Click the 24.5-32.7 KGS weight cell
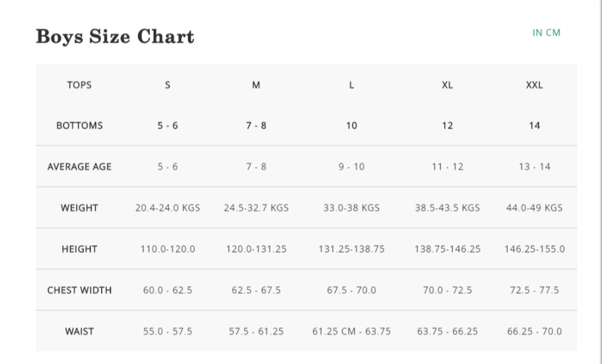Screen dimensions: 602x364 pyautogui.click(x=256, y=208)
